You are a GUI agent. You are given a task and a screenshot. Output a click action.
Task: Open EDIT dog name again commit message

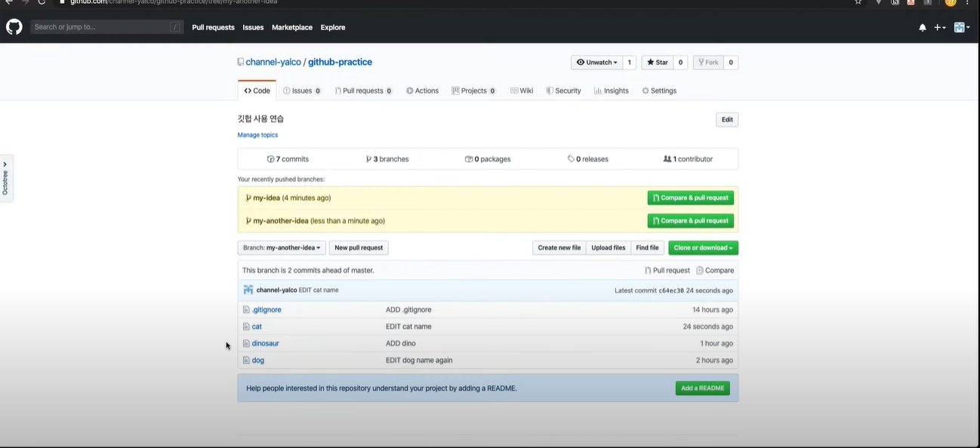click(x=419, y=361)
